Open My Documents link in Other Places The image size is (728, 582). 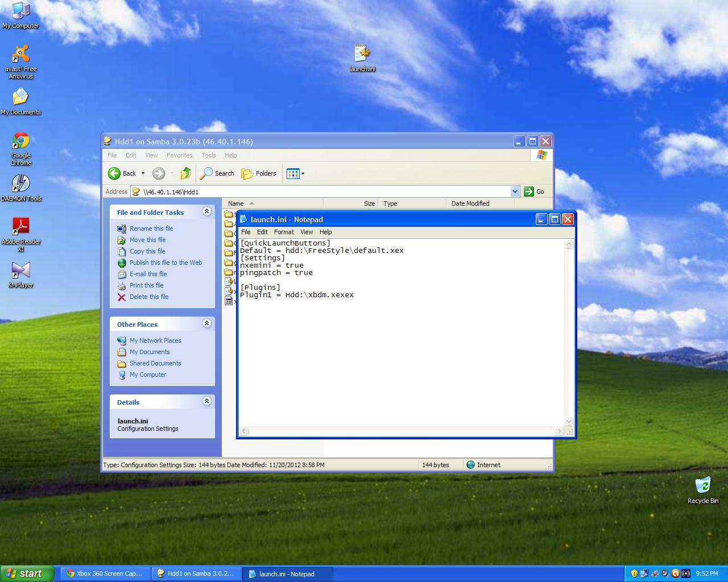150,352
